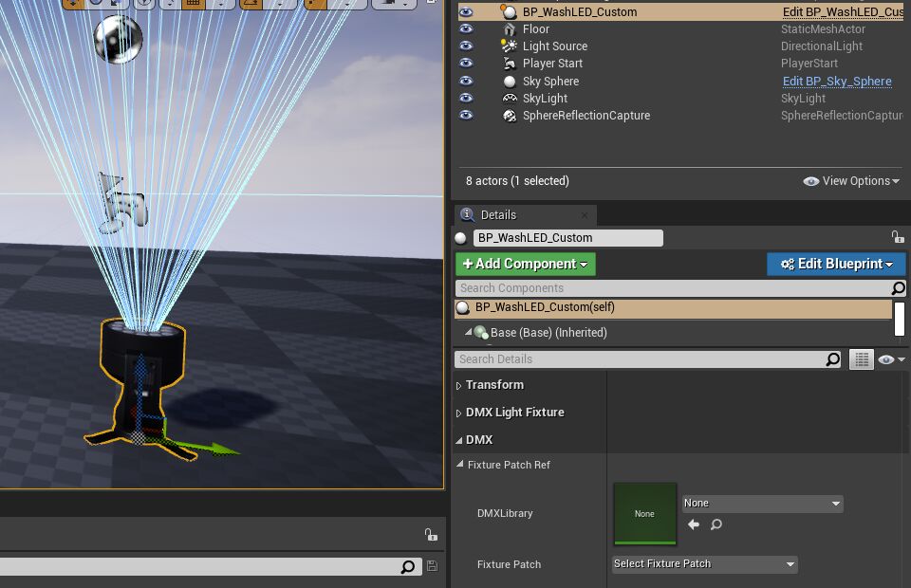The width and height of the screenshot is (911, 588).
Task: Click the lock icon in Details panel
Action: [x=897, y=237]
